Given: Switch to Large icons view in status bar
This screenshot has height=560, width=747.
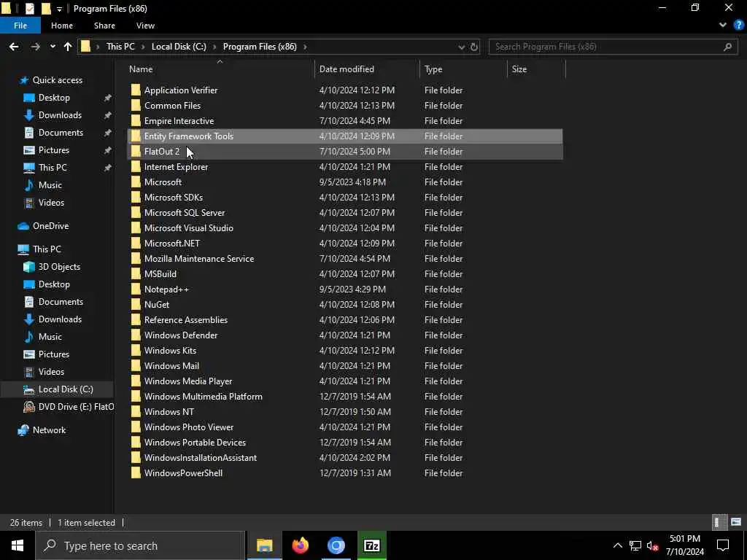Looking at the screenshot, I should click(735, 522).
